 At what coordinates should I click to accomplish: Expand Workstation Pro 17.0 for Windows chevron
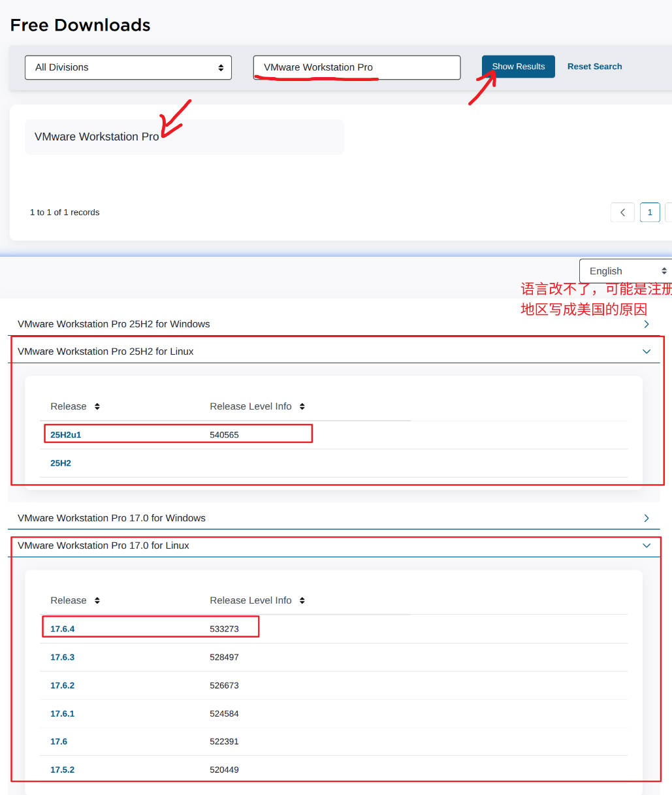pos(646,518)
